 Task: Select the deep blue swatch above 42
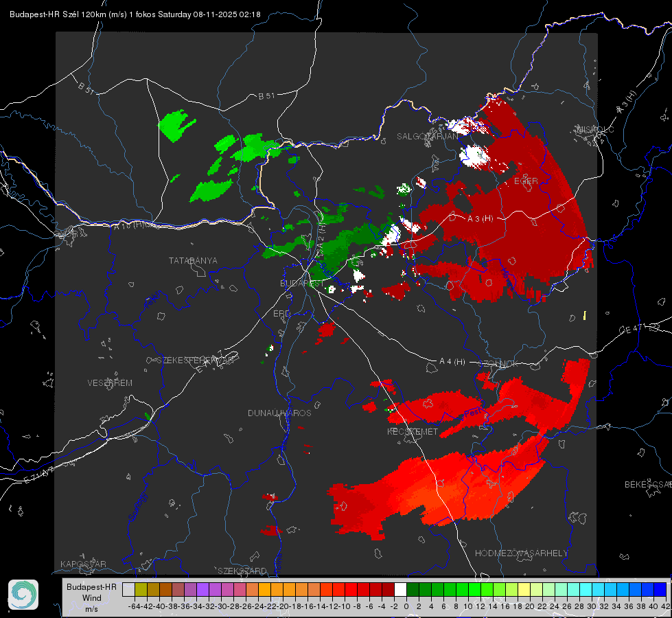(x=660, y=589)
